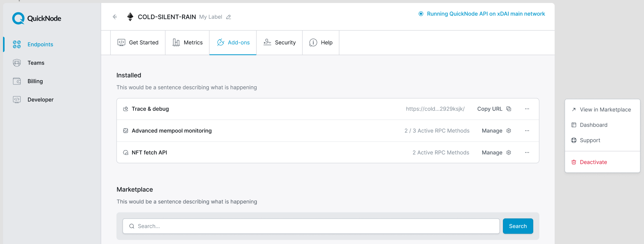Switch to the Get Started tab
The height and width of the screenshot is (244, 644).
[x=138, y=43]
